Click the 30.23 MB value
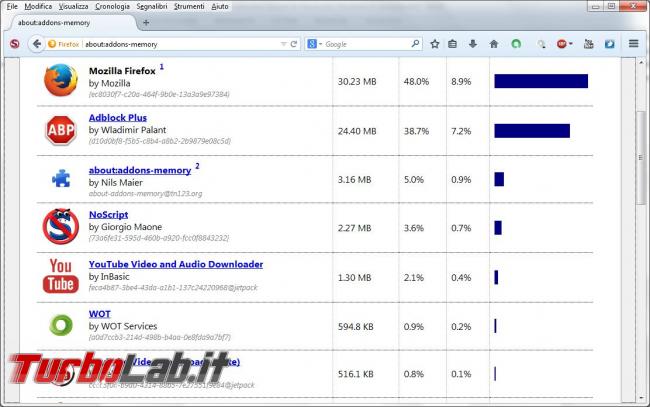Viewport: 650px width, 407px height. (x=357, y=82)
